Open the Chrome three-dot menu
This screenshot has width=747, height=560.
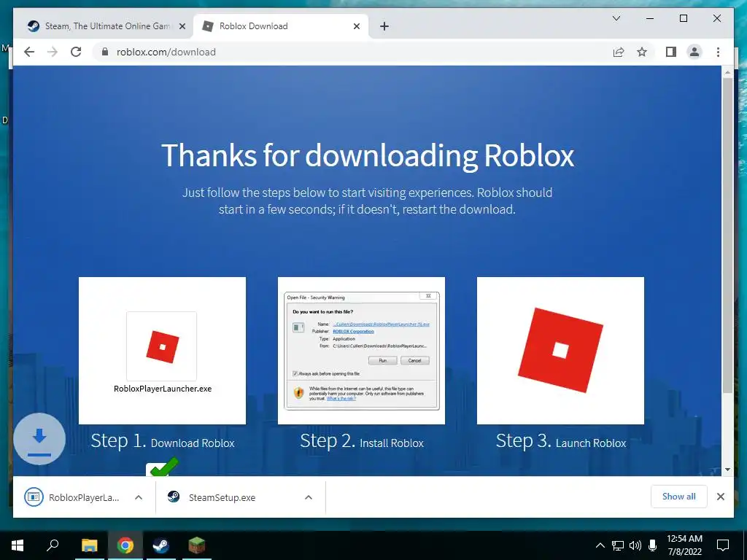click(718, 52)
